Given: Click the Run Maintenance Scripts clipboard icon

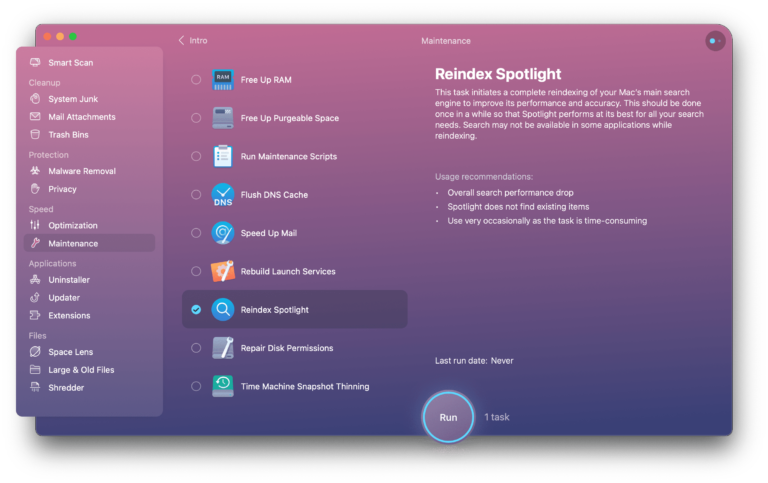Looking at the screenshot, I should (x=223, y=156).
